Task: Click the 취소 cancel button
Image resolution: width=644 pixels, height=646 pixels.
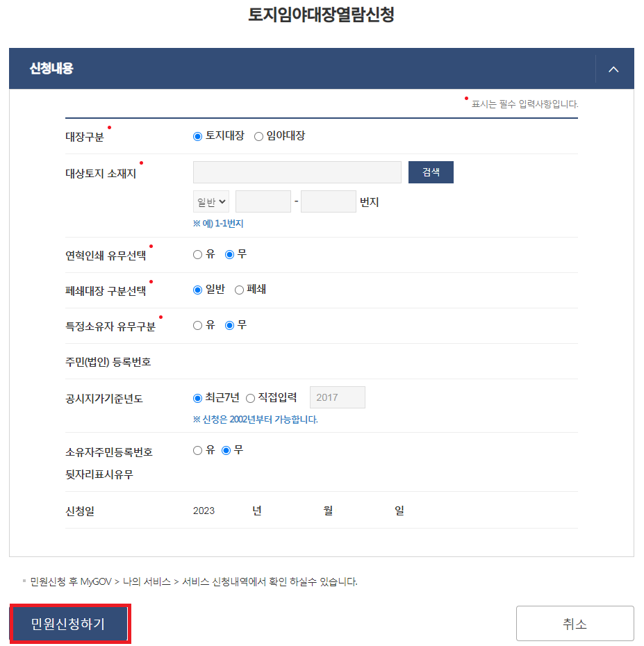Action: tap(575, 623)
